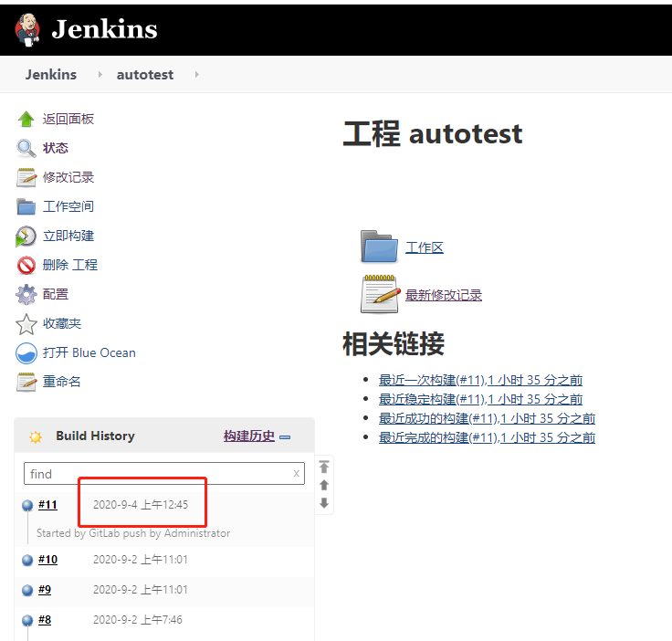Expand the arrow after Jenkins breadcrumb
Image resolution: width=672 pixels, height=641 pixels.
pyautogui.click(x=100, y=75)
